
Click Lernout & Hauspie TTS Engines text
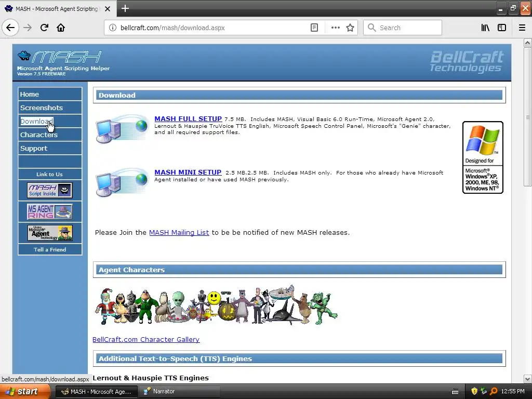click(x=150, y=378)
